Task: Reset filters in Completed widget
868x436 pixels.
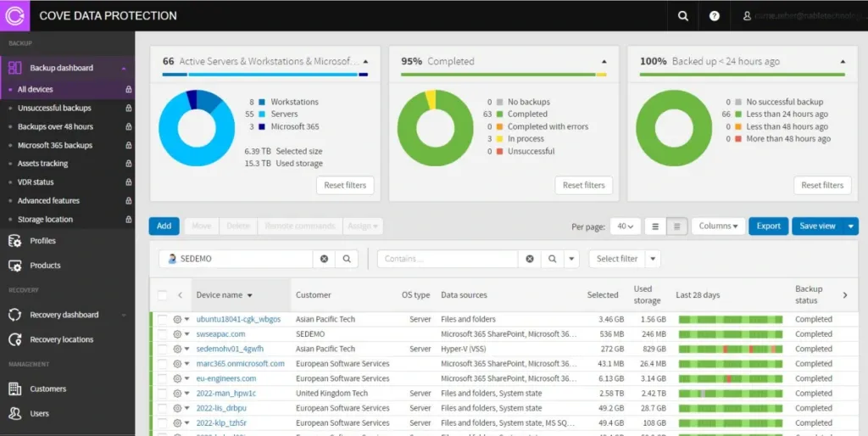Action: [x=583, y=186]
